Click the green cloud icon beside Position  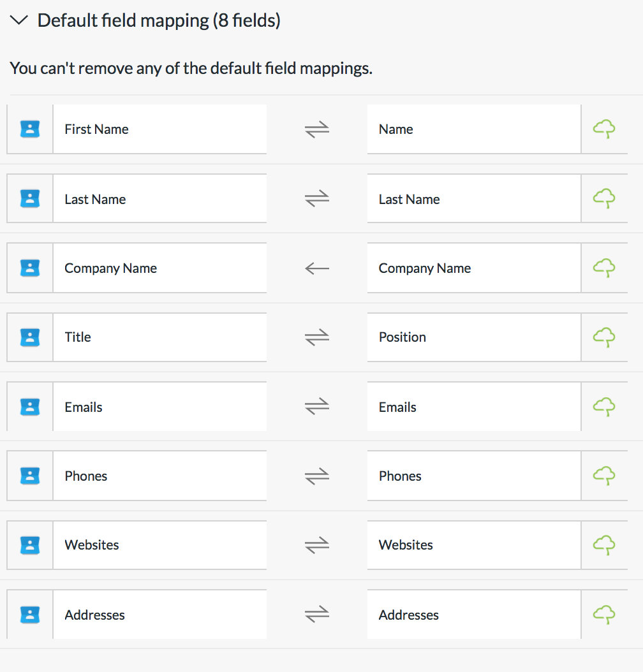click(x=604, y=337)
